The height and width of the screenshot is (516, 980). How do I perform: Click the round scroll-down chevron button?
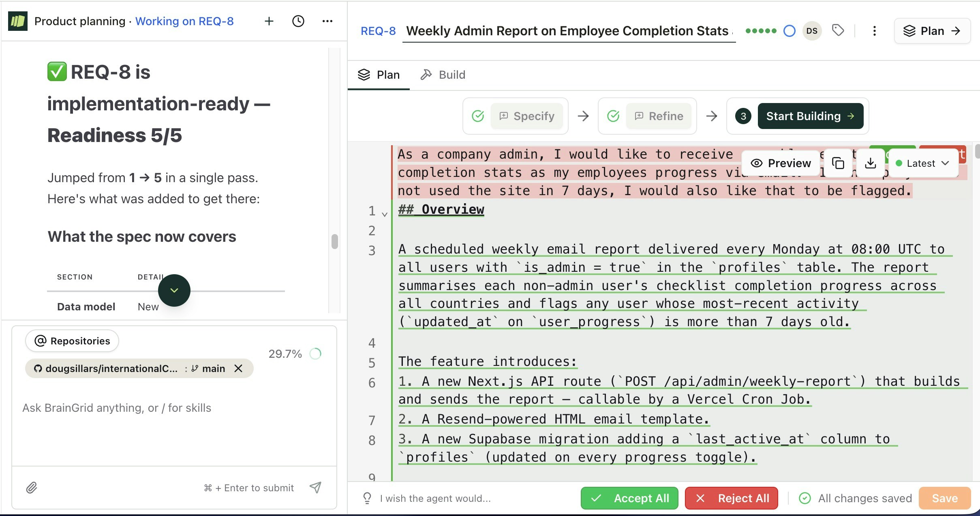pos(174,290)
